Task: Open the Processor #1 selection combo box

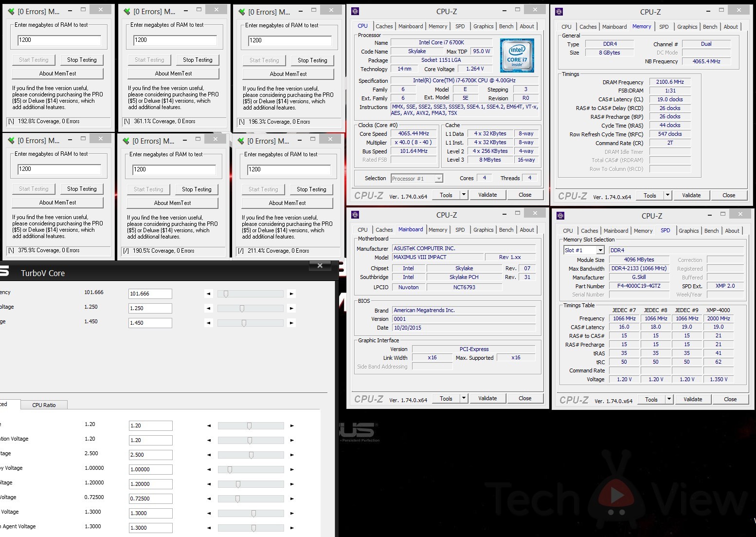Action: pos(417,178)
